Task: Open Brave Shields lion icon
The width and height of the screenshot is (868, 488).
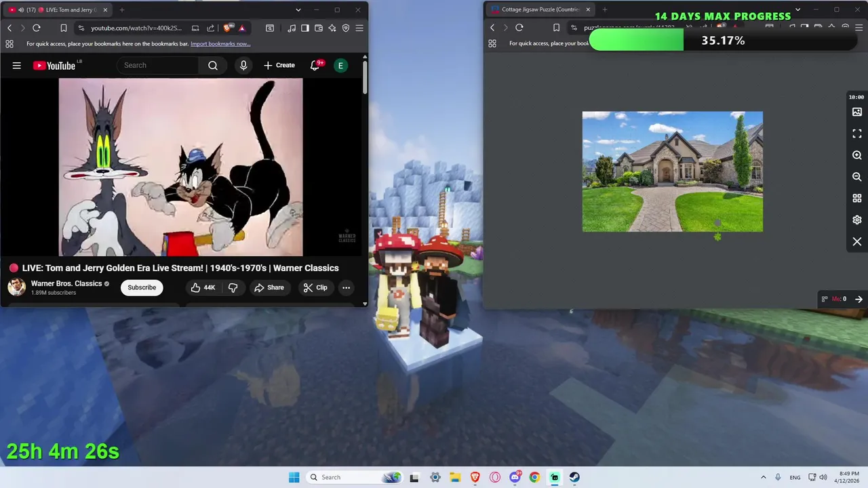Action: tap(227, 28)
